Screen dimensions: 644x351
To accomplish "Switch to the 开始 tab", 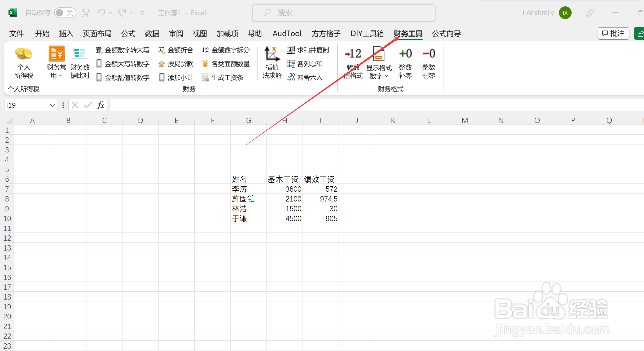I will click(42, 34).
